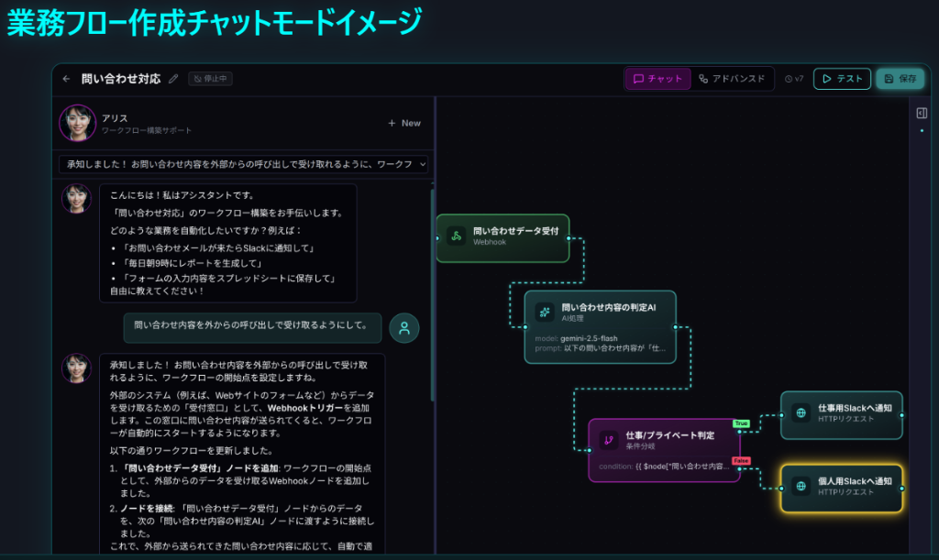
Task: Click アリス's avatar thumbnail
Action: (x=78, y=123)
